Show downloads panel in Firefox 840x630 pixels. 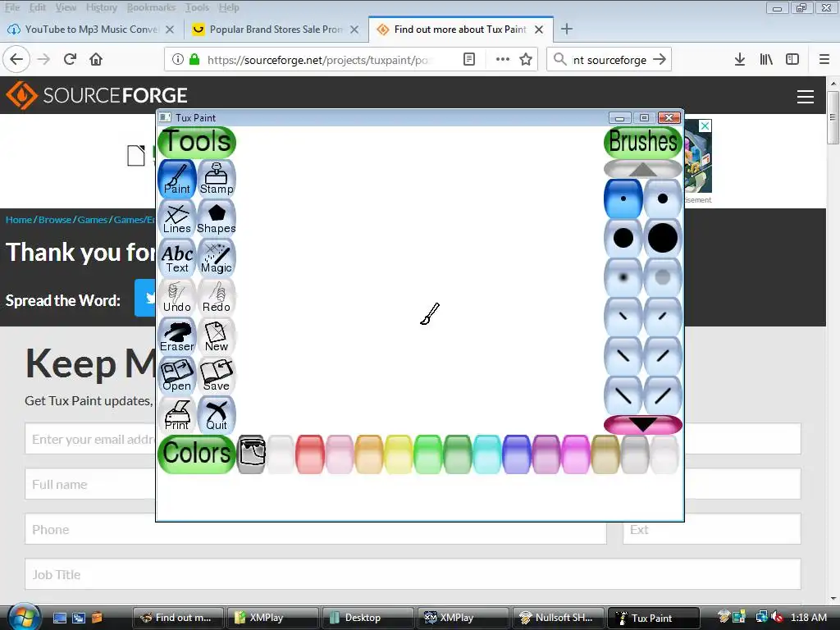pyautogui.click(x=740, y=59)
